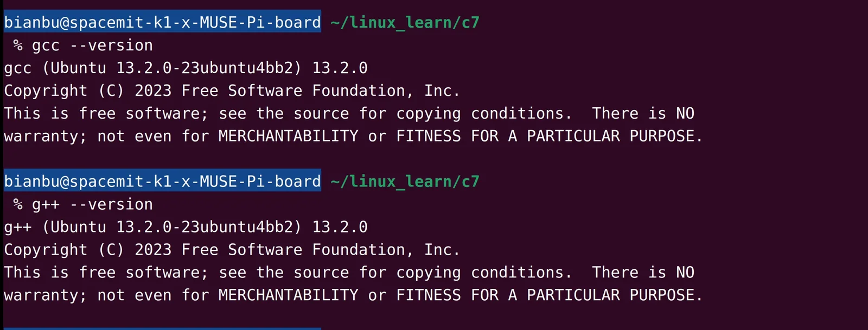The width and height of the screenshot is (868, 330).
Task: Click the gcc (Ubuntu 13.2.0-23ubuntu4bb2) version line
Action: pos(186,68)
